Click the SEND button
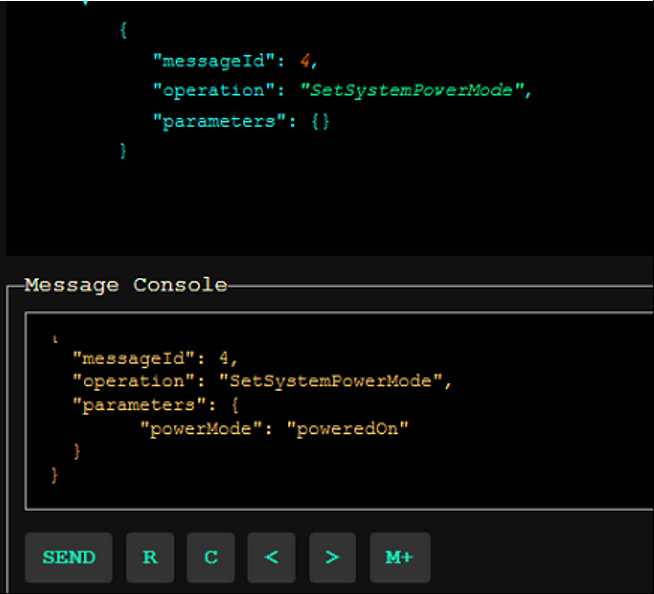654x594 pixels. [69, 557]
